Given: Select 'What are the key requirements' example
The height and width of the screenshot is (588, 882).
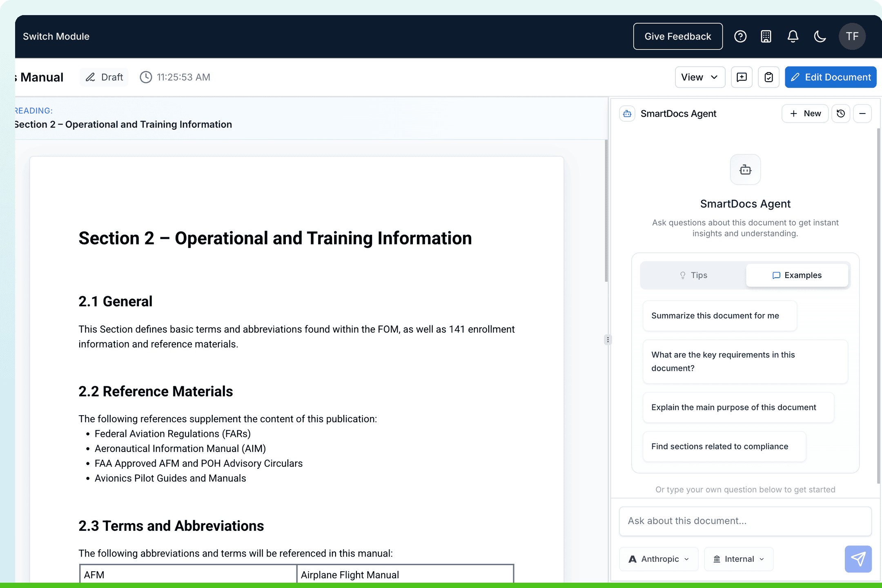Looking at the screenshot, I should [x=745, y=361].
